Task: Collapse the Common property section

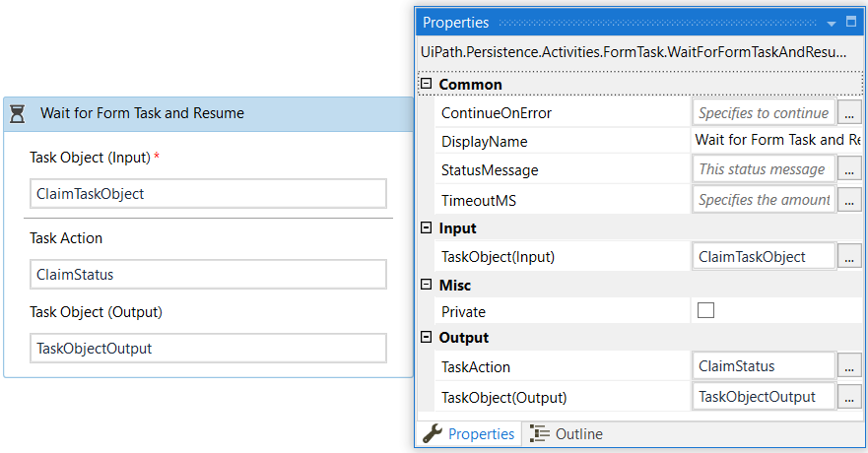Action: click(x=426, y=85)
